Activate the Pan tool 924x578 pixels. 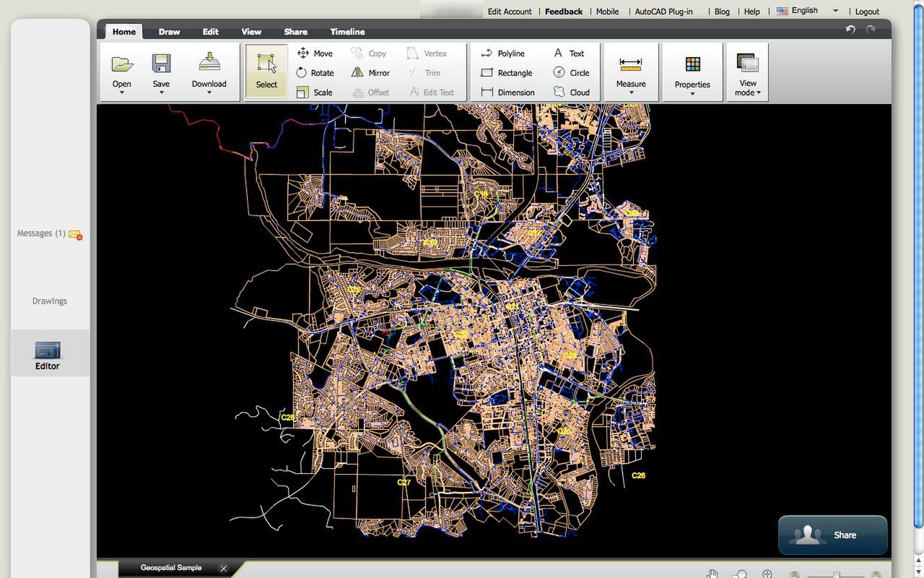click(711, 573)
